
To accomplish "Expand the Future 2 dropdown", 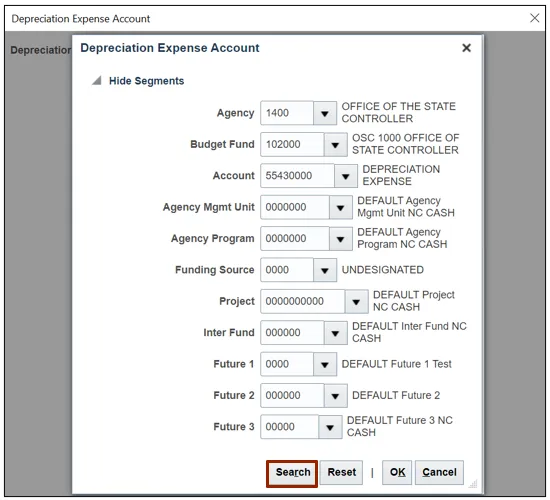I will coord(335,395).
